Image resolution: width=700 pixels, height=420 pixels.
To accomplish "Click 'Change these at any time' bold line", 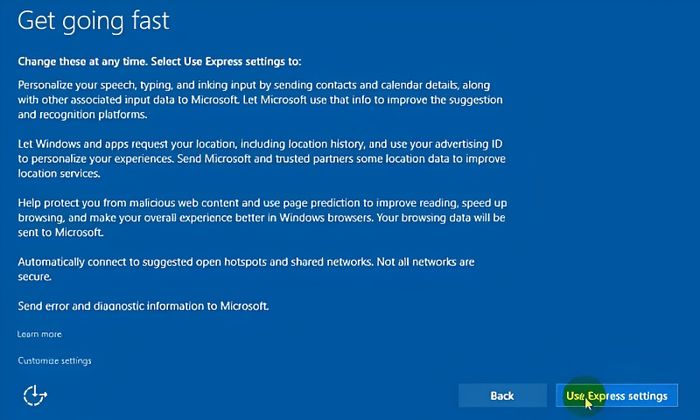I will point(159,61).
